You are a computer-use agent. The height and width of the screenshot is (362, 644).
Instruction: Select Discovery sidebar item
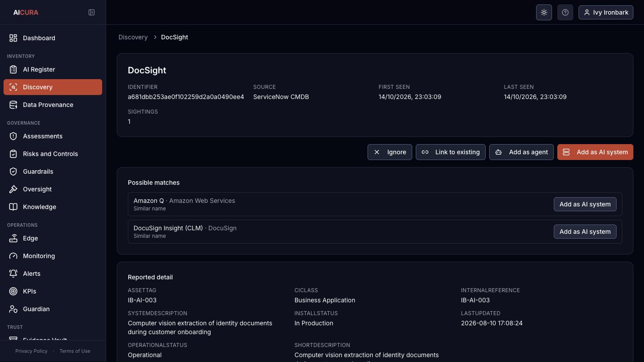(x=53, y=87)
